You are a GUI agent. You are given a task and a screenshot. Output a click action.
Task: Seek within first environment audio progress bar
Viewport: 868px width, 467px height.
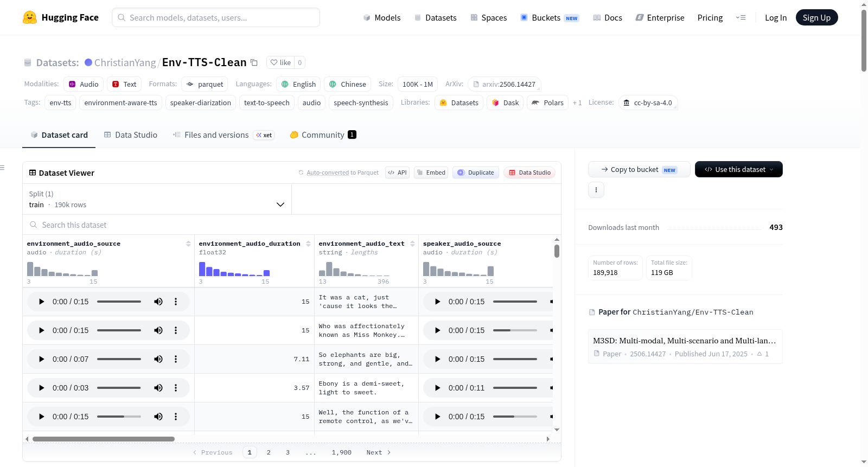pos(119,302)
